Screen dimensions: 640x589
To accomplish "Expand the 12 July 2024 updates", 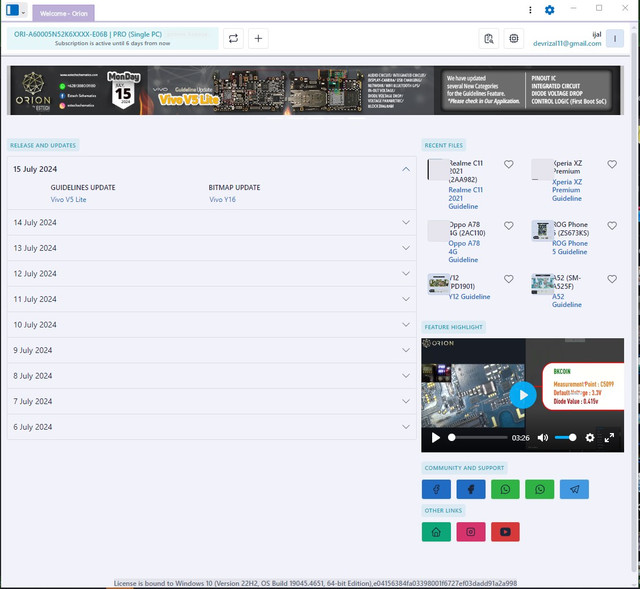I will click(x=212, y=273).
